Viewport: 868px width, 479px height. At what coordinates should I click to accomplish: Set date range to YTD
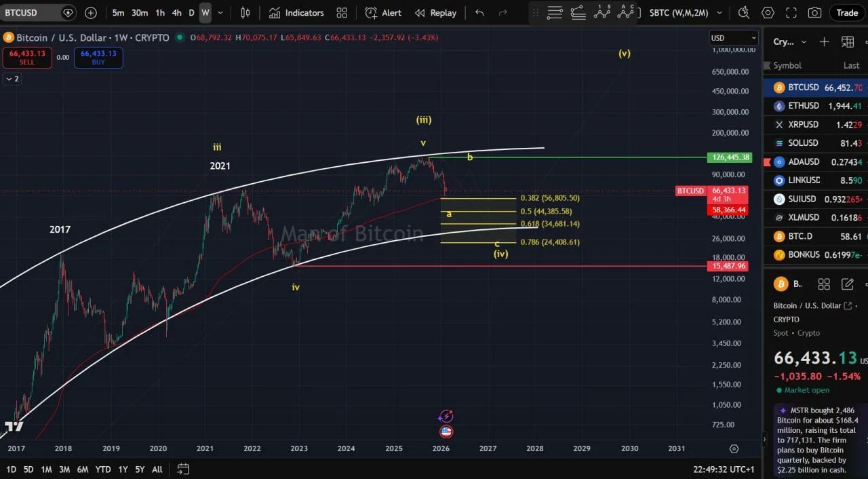coord(103,470)
